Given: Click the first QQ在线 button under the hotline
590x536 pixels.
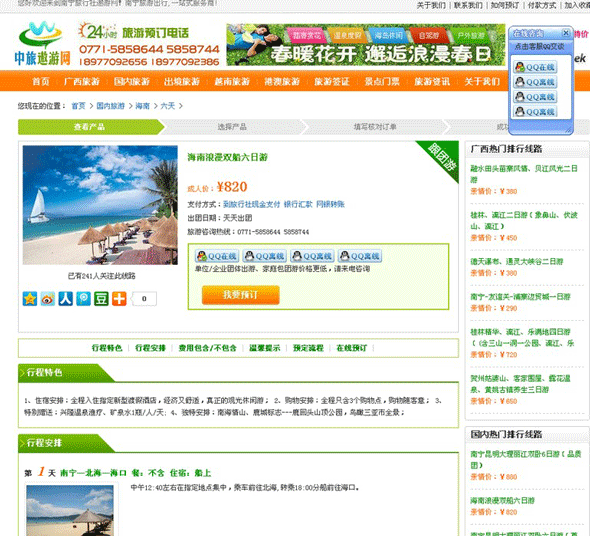Looking at the screenshot, I should (217, 256).
